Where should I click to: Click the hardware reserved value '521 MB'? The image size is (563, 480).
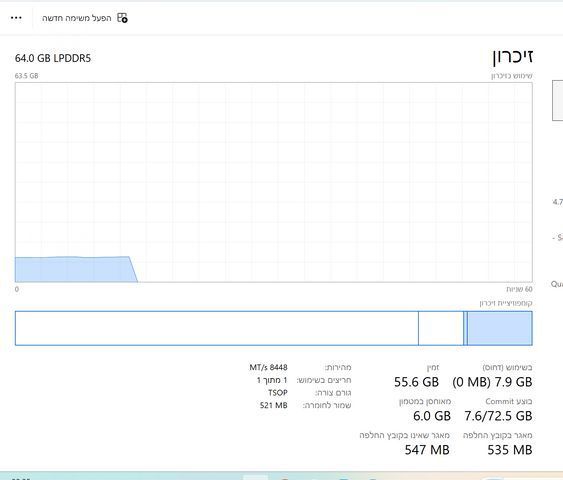pos(274,405)
